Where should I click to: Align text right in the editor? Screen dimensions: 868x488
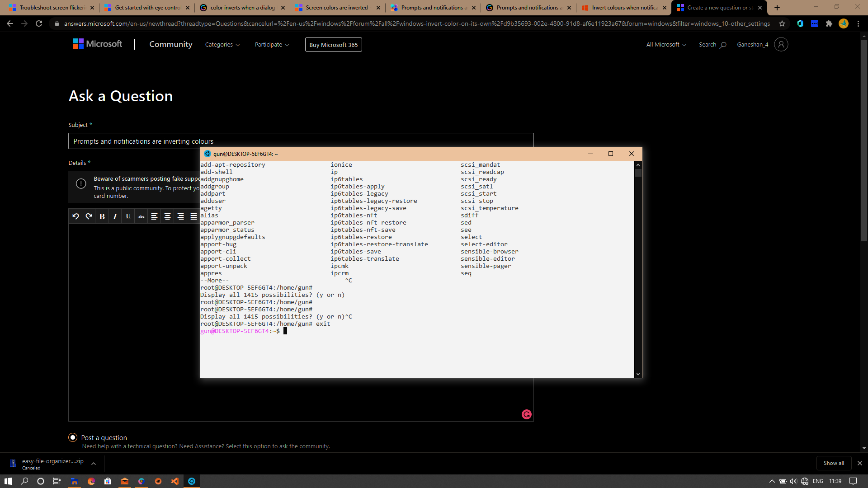[x=180, y=216]
